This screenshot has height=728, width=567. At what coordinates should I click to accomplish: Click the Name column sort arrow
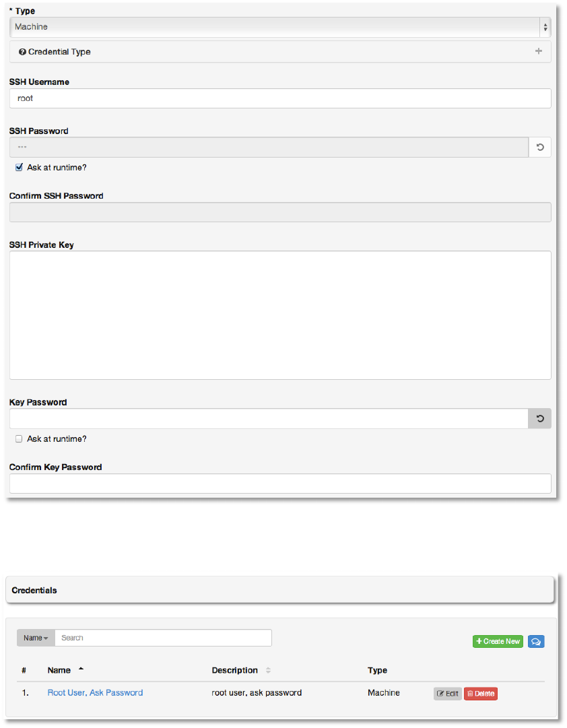(x=81, y=669)
